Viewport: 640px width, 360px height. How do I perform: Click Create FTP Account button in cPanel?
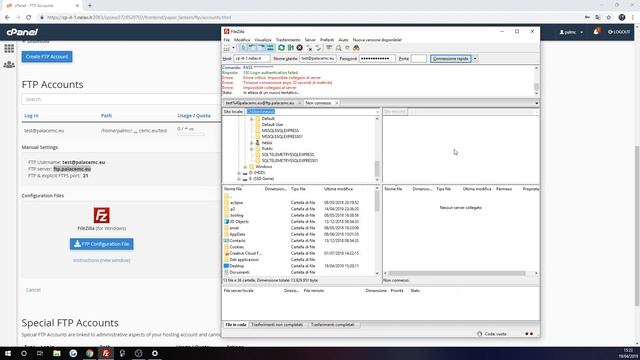tap(47, 57)
